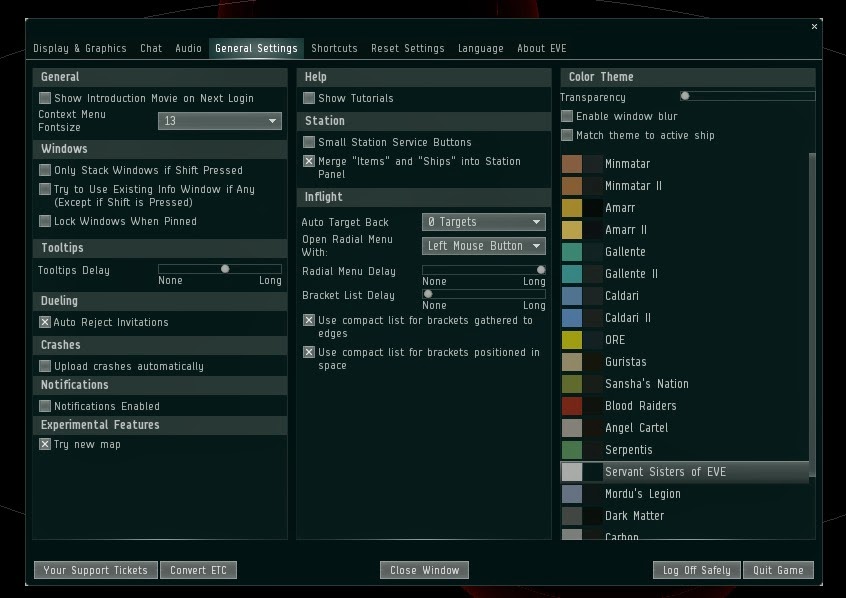Select the General Settings tab
This screenshot has height=598, width=846.
point(256,49)
